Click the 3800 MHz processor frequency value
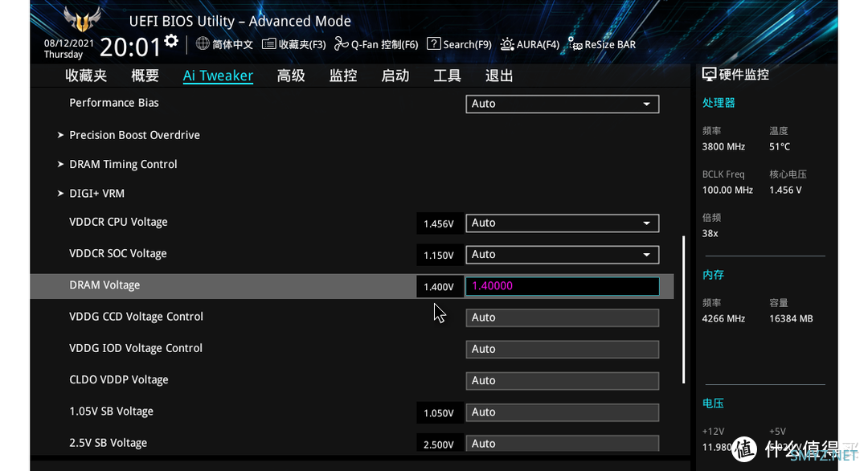 723,146
